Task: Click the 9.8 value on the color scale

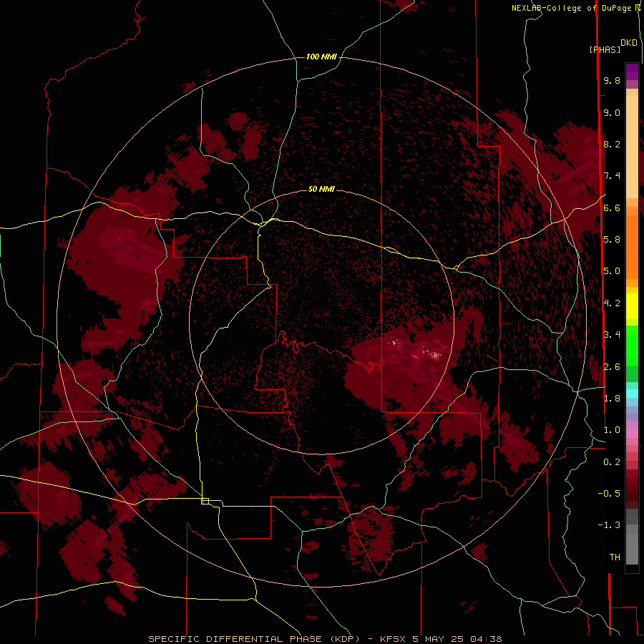Action: click(x=612, y=81)
